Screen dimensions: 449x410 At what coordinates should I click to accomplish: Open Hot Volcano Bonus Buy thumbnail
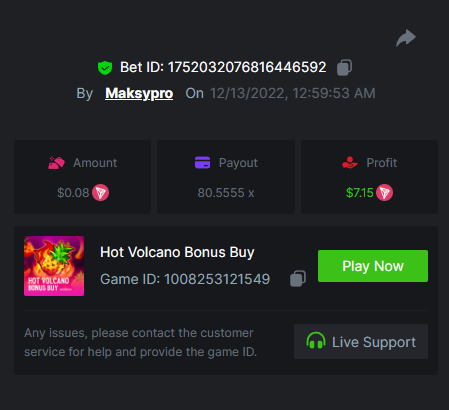click(54, 266)
